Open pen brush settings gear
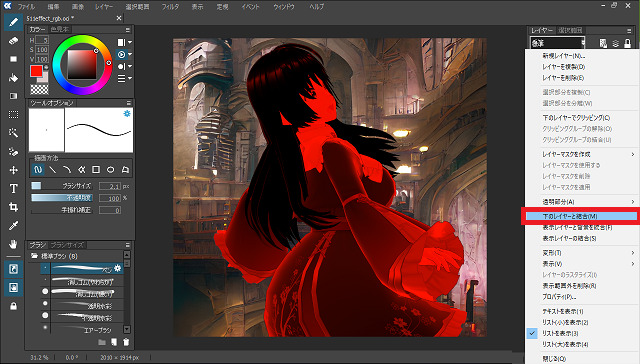The width and height of the screenshot is (640, 364). [118, 268]
